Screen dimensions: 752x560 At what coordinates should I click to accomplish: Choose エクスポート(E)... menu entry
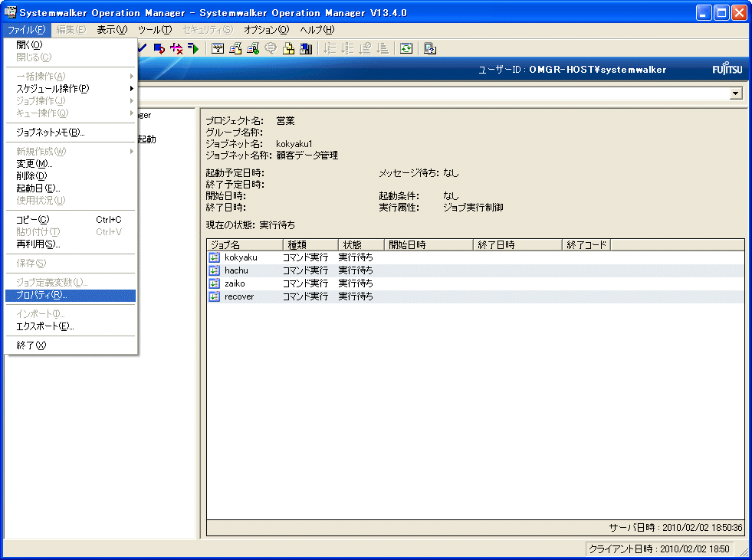71,326
